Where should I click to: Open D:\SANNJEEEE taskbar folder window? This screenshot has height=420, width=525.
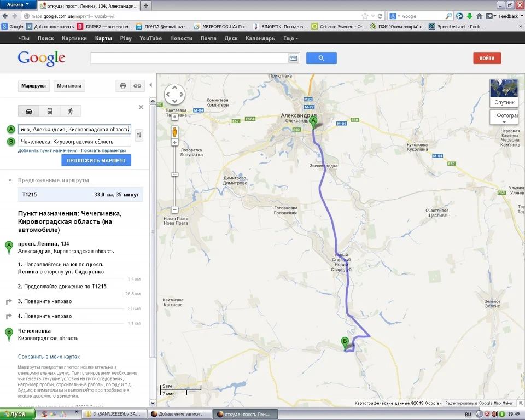coord(114,414)
